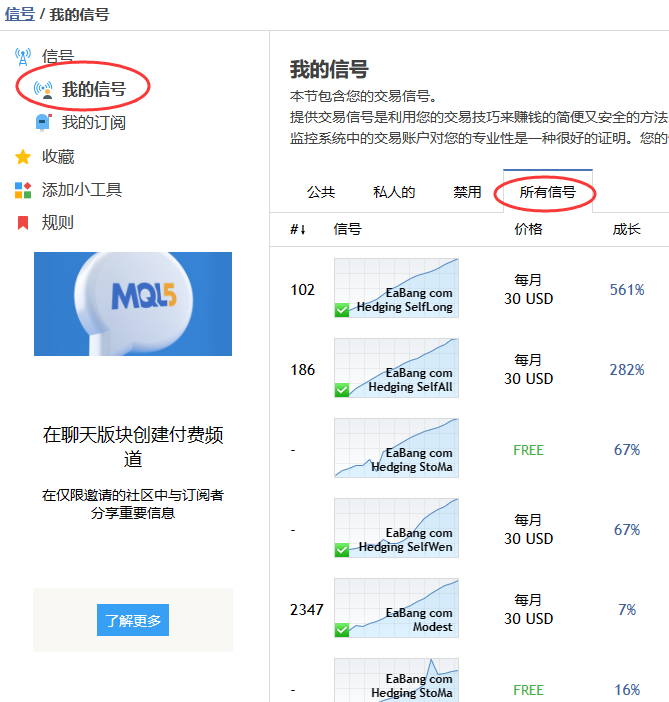Open 添加小工具 in sidebar
This screenshot has width=669, height=702.
click(x=82, y=190)
